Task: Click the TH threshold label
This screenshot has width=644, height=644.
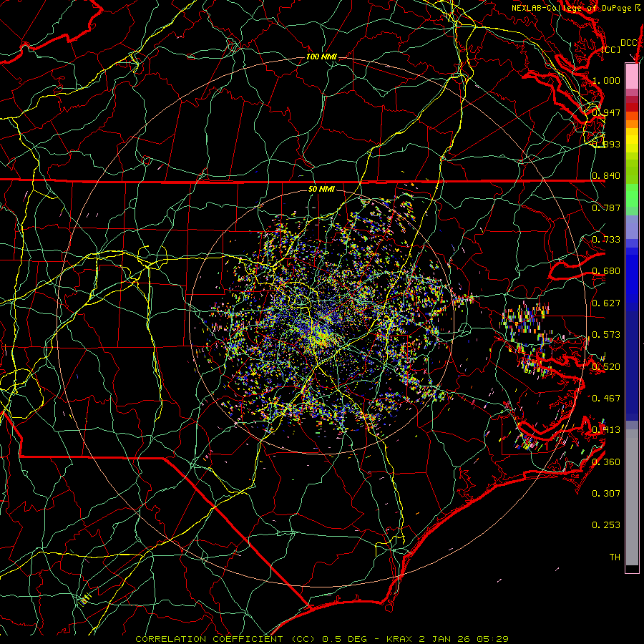Action: pos(615,557)
